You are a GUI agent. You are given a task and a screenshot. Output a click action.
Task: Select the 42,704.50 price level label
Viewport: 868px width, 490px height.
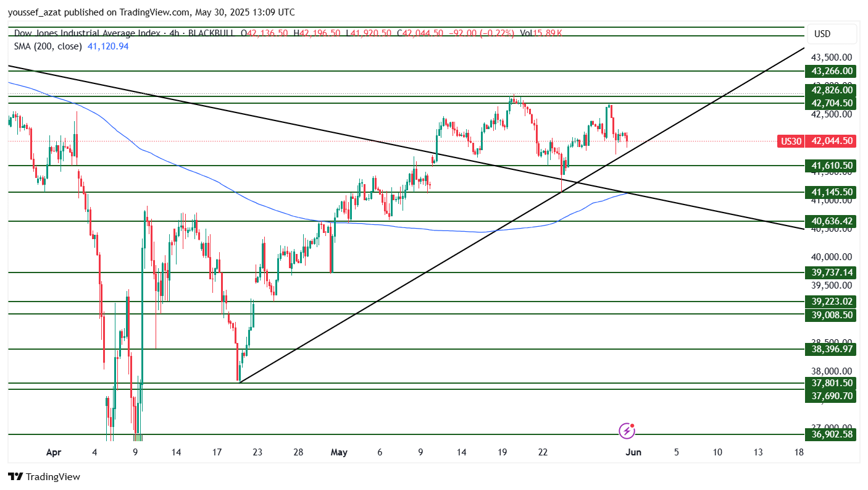831,103
